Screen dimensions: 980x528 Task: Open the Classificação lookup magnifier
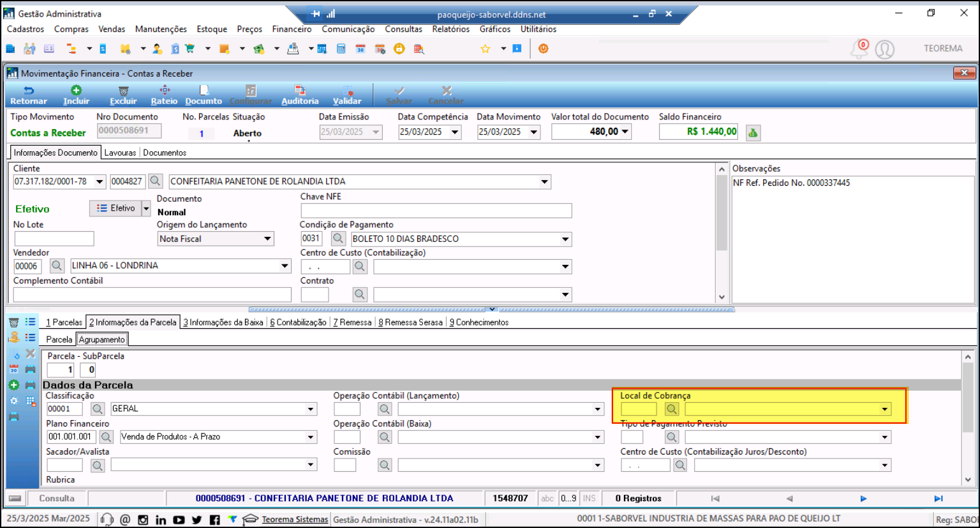pos(97,409)
